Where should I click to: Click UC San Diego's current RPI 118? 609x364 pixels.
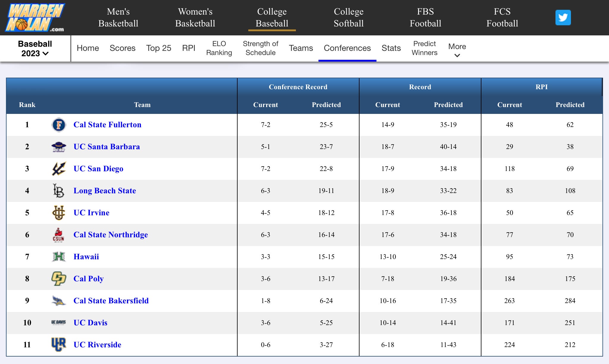[x=509, y=169]
